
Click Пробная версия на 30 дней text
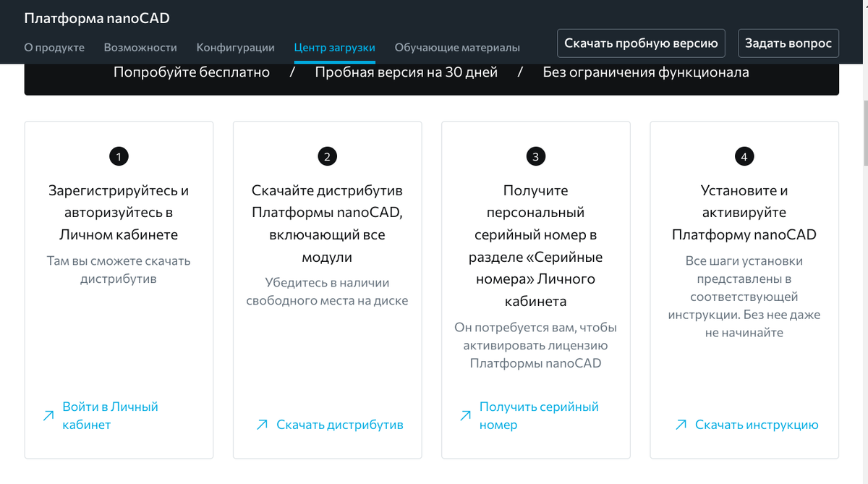[407, 72]
